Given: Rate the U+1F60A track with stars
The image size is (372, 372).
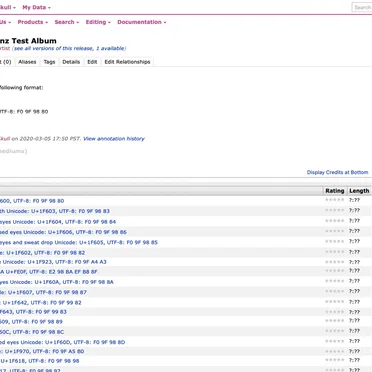Looking at the screenshot, I should click(x=335, y=281).
